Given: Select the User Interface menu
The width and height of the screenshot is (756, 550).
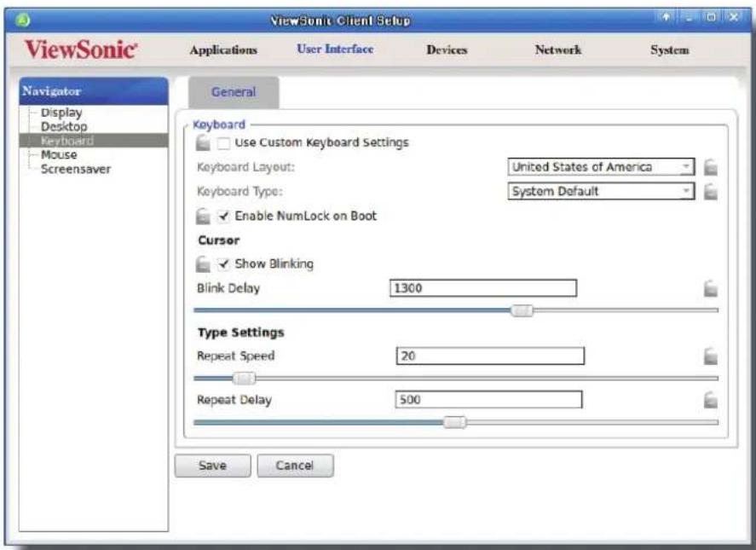Looking at the screenshot, I should [335, 49].
